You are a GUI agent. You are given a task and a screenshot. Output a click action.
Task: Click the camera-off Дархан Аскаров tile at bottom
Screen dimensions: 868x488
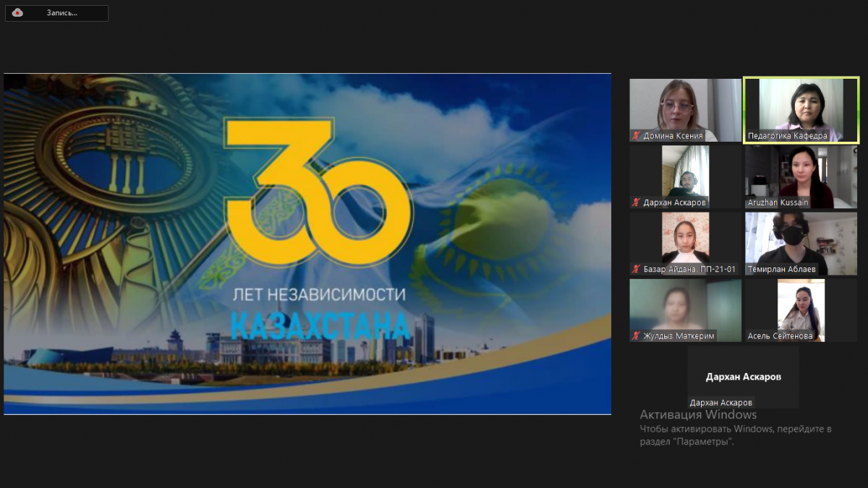(743, 377)
